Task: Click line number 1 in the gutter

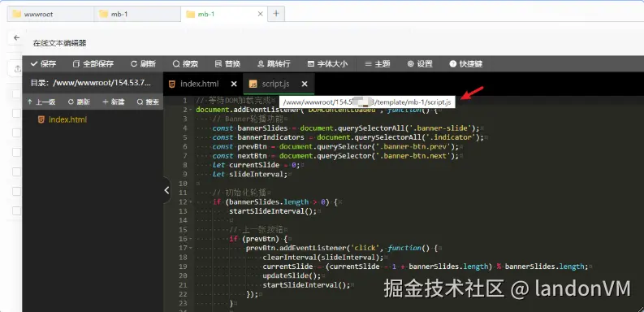Action: 185,101
